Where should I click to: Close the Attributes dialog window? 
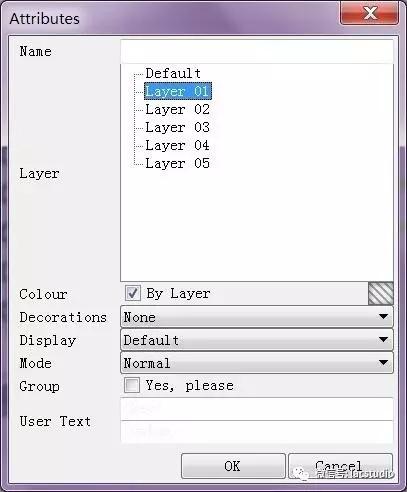pyautogui.click(x=369, y=14)
